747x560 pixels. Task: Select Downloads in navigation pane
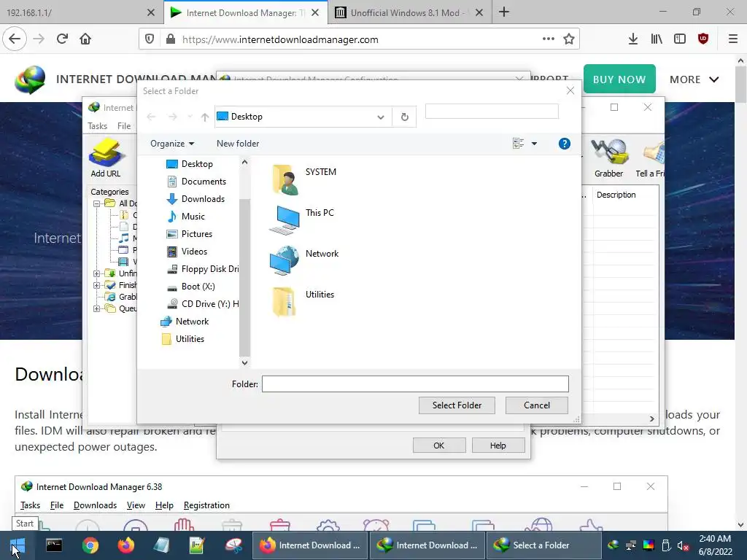click(x=196, y=199)
